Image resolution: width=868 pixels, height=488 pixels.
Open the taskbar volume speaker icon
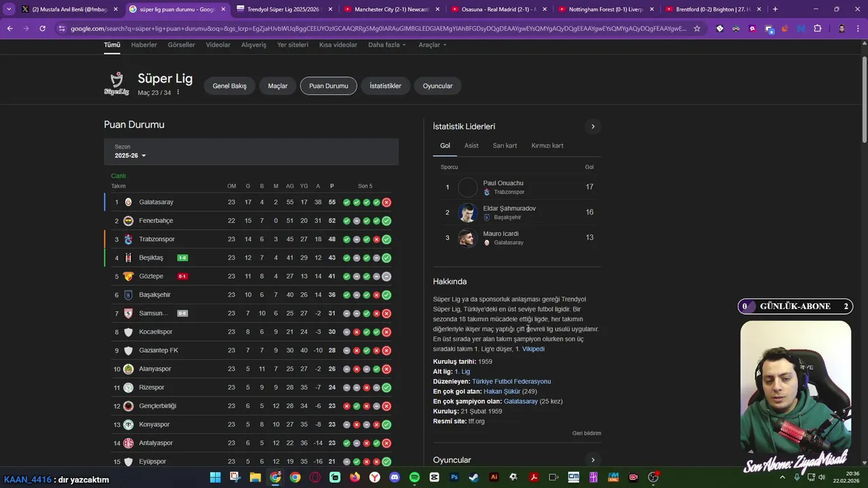[822, 477]
